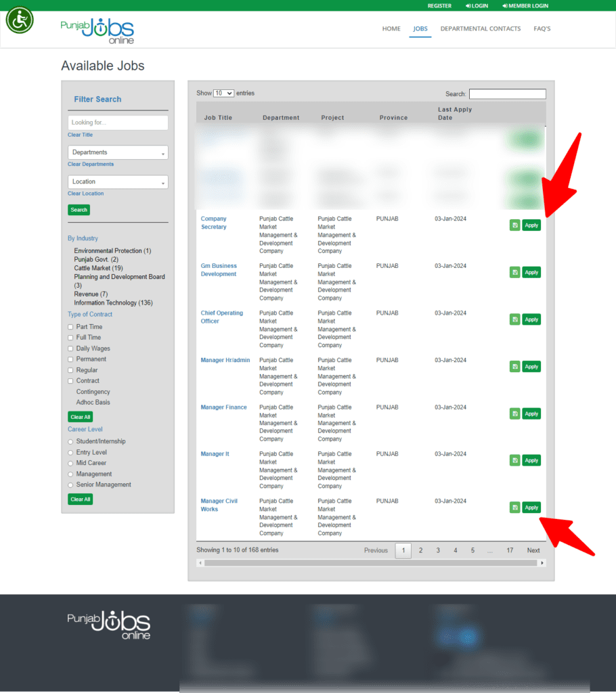Open the Location dropdown
This screenshot has width=616, height=693.
tap(118, 181)
